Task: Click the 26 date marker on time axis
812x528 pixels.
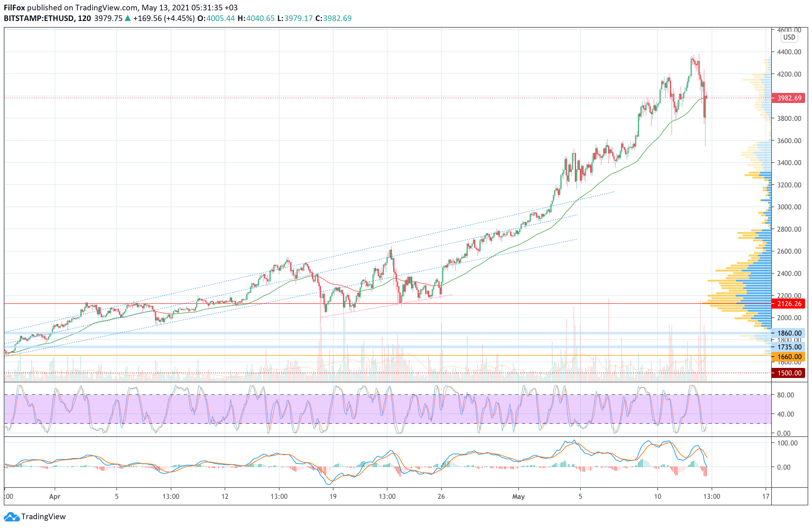Action: pos(441,497)
